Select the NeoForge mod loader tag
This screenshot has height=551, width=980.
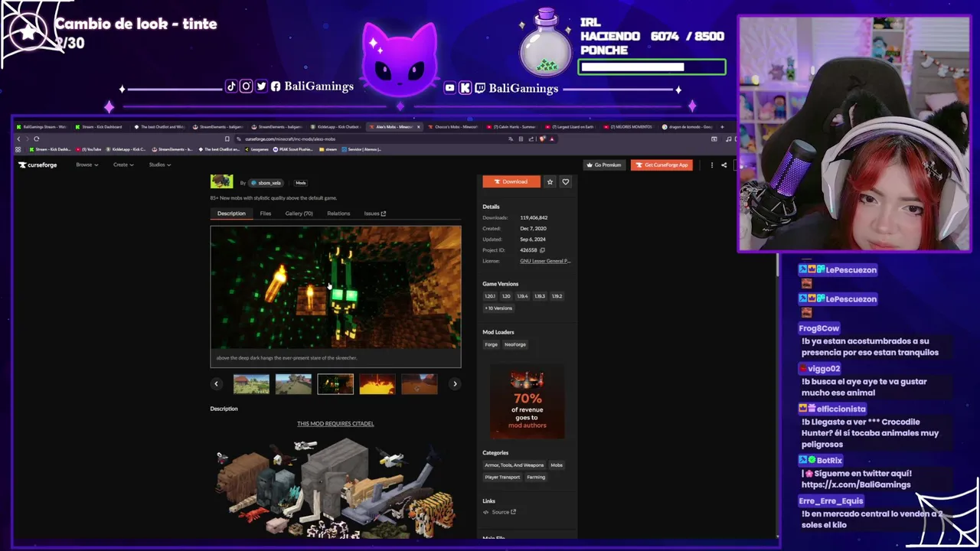click(514, 344)
